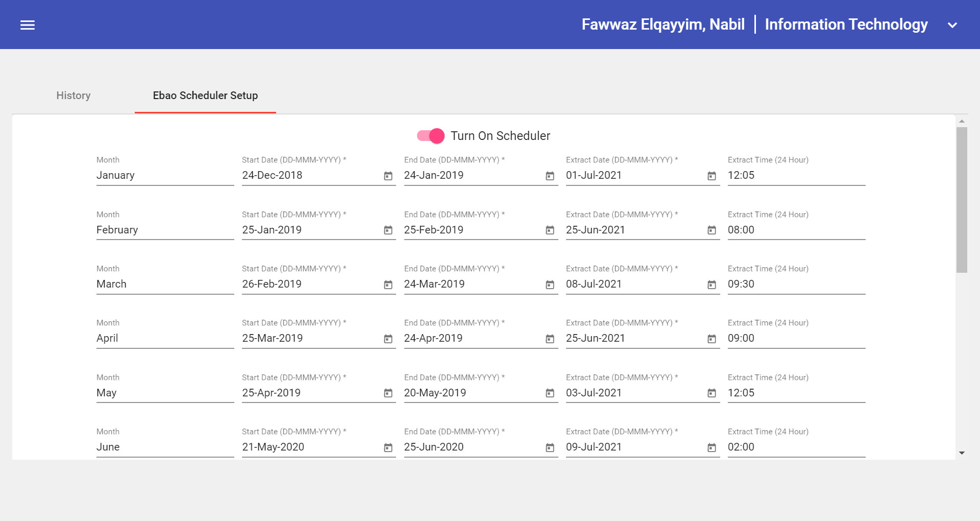Open calendar picker for June Extract Date

(x=711, y=447)
